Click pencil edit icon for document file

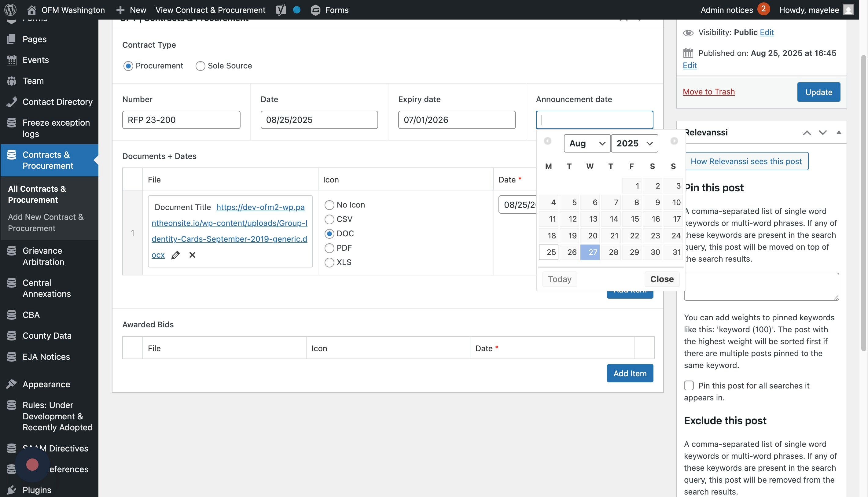tap(175, 255)
